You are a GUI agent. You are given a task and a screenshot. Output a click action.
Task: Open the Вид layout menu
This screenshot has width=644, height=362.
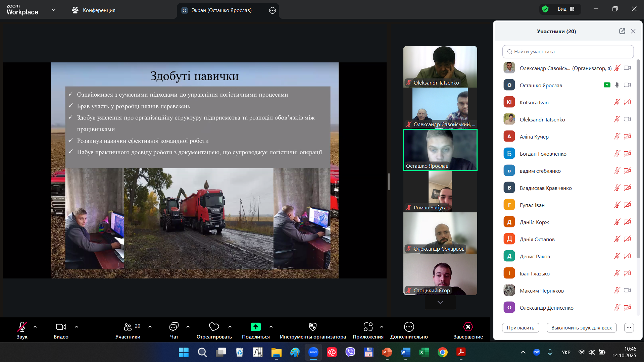tap(566, 9)
